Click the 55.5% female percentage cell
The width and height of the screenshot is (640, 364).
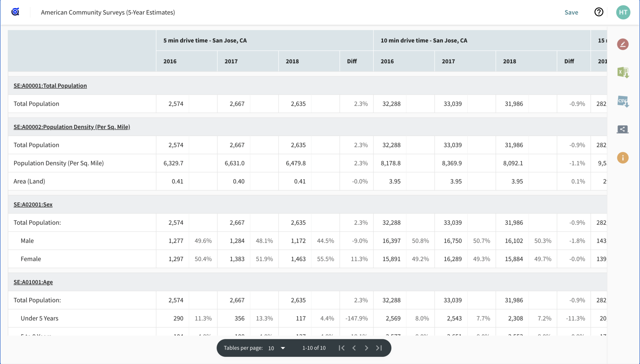point(325,259)
